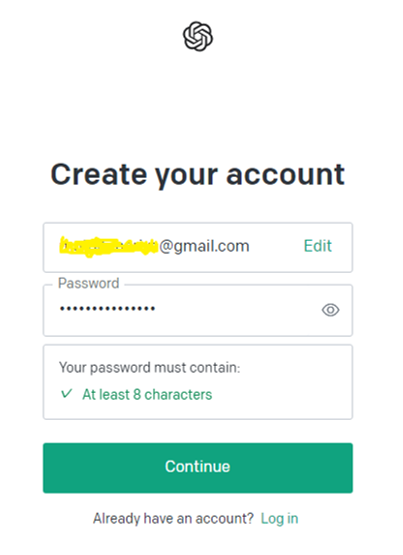Place the cursor before the first password dot
403x555 pixels.
59,309
